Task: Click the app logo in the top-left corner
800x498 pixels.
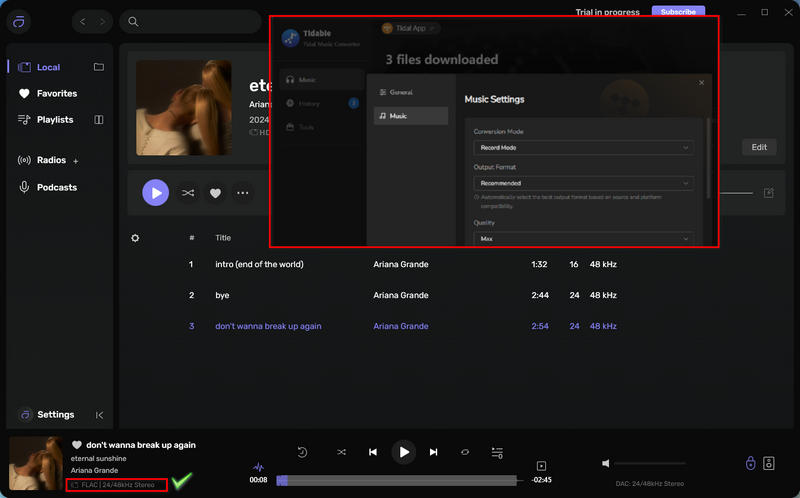Action: tap(19, 22)
